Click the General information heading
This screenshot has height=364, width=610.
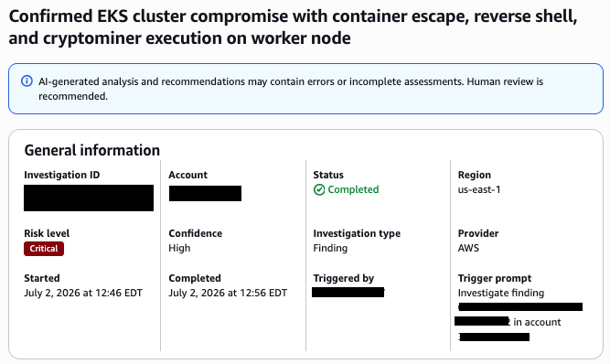coord(92,150)
